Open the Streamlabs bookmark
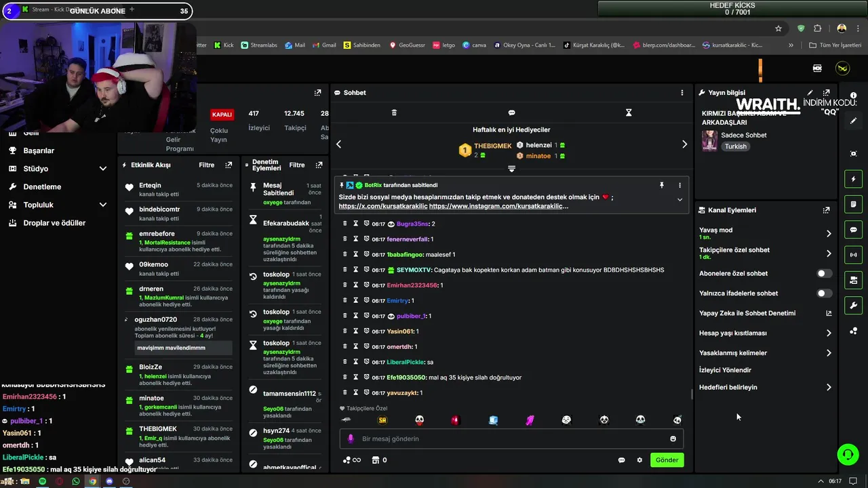Screen dimensions: 868x488 tap(259, 45)
